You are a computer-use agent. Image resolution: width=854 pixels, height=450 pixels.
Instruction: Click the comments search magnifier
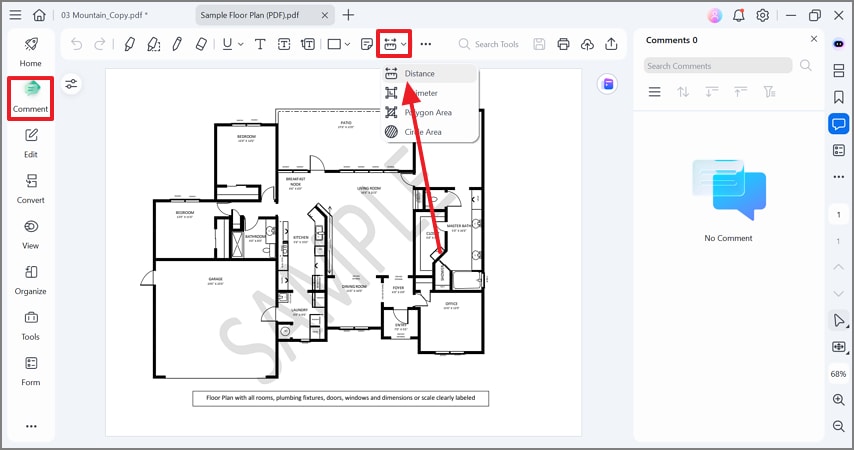pos(806,65)
